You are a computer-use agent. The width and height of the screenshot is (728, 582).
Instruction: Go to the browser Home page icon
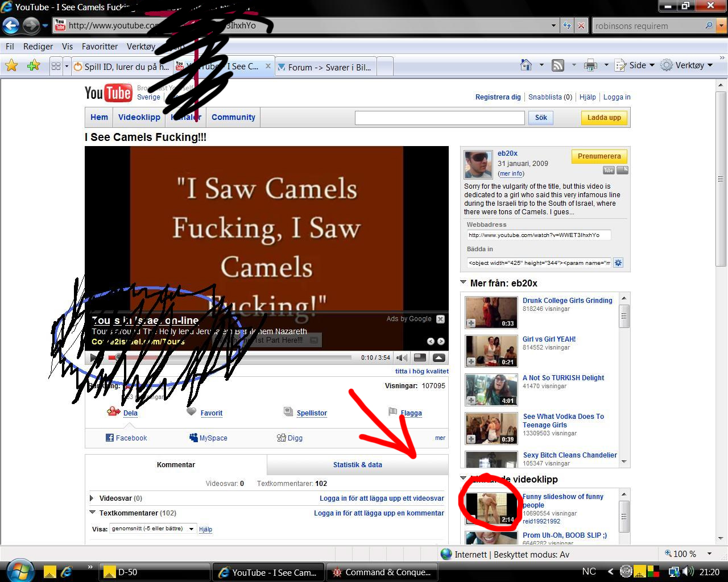pyautogui.click(x=527, y=65)
